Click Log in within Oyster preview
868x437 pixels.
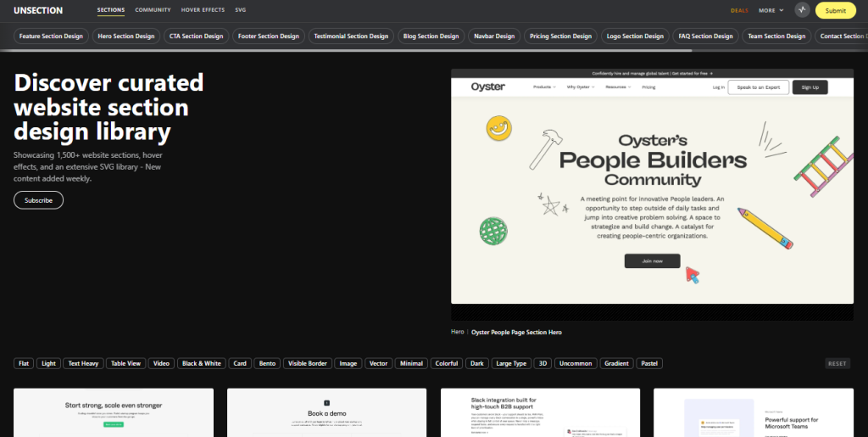pos(719,87)
